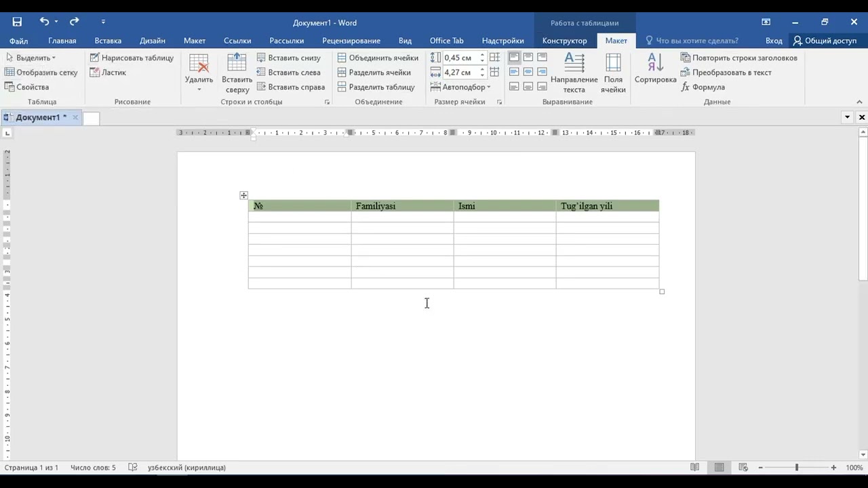Switch to Read Mode view in status bar

(695, 468)
